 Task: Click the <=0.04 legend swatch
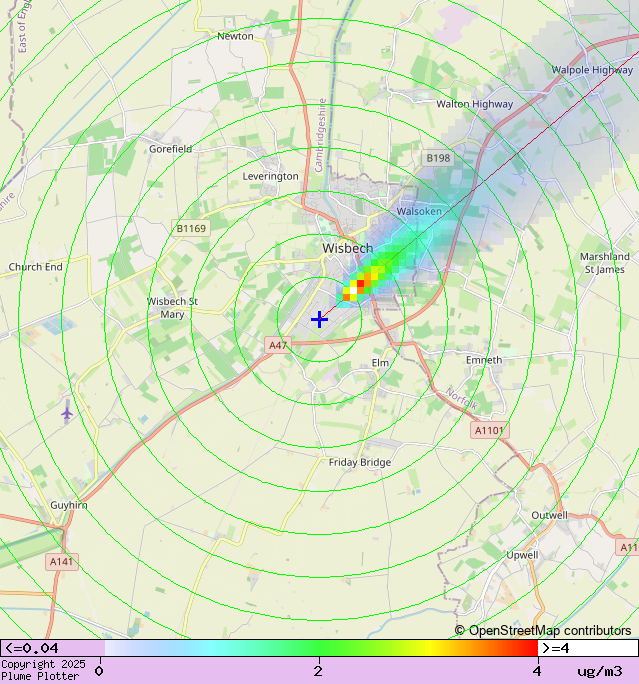pos(52,648)
